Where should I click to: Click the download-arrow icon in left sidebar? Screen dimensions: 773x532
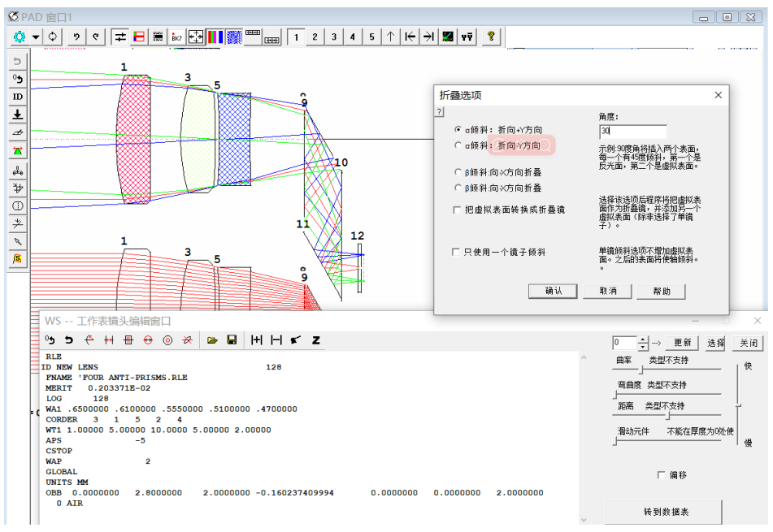pyautogui.click(x=18, y=115)
